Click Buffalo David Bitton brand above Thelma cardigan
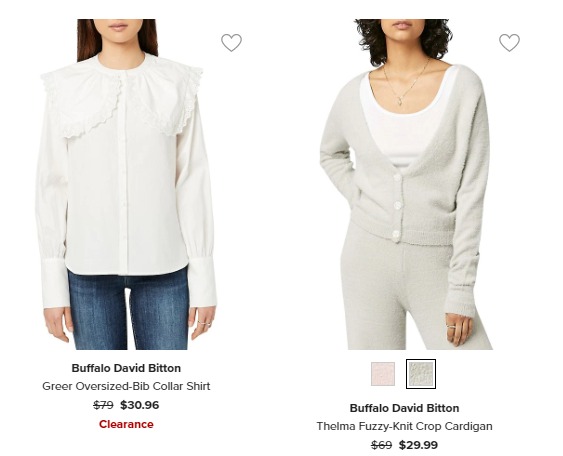 click(404, 408)
